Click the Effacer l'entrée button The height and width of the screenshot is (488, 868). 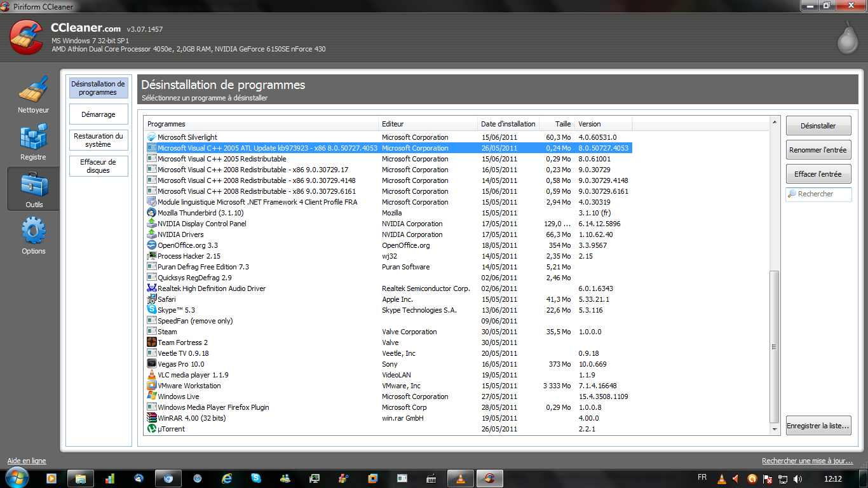pyautogui.click(x=818, y=174)
